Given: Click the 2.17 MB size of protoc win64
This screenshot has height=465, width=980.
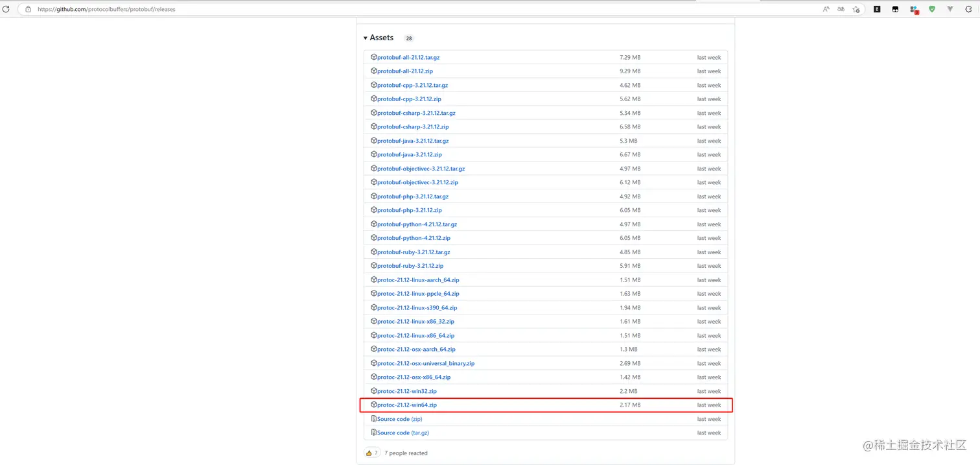Looking at the screenshot, I should point(630,405).
